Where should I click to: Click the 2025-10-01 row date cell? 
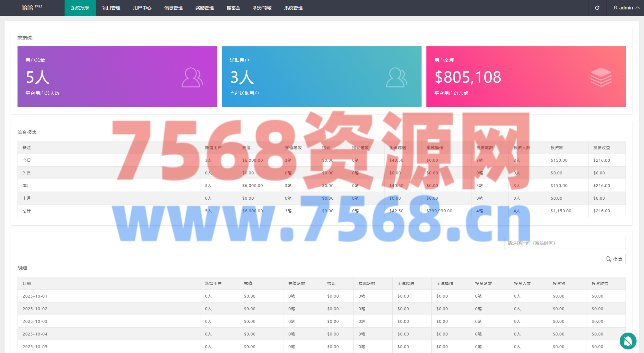35,296
